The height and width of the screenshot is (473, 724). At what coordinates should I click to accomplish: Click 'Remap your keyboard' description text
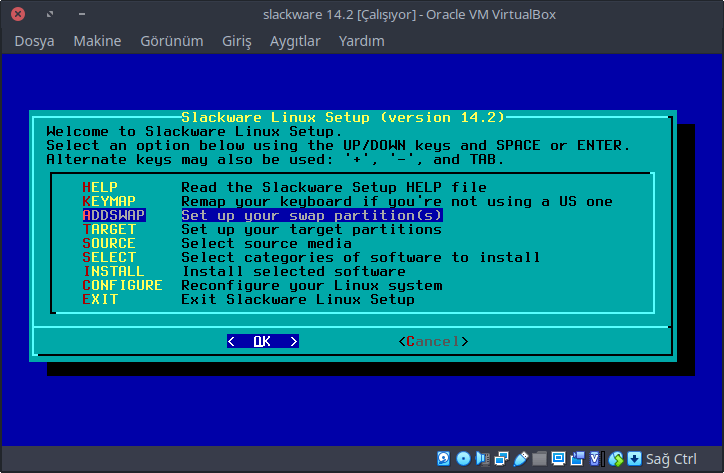(x=397, y=201)
